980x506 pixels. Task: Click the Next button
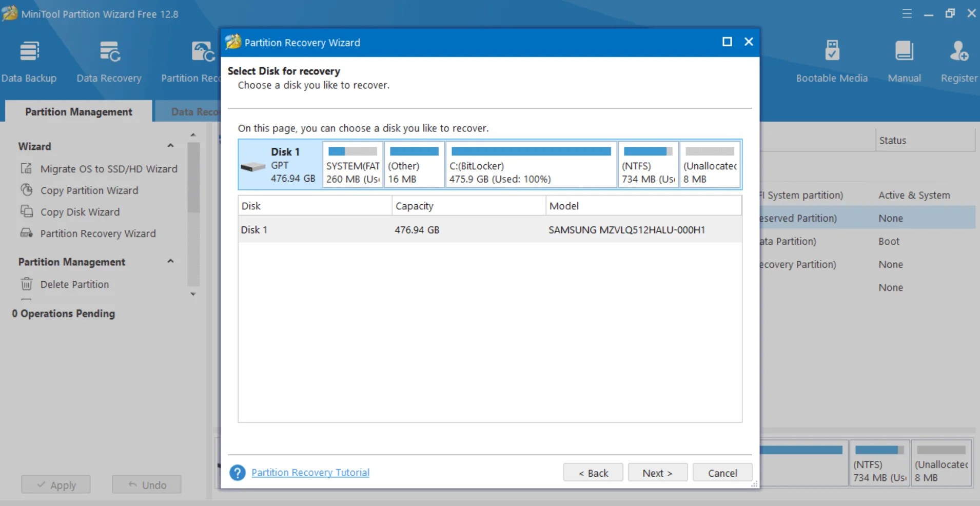pyautogui.click(x=657, y=473)
